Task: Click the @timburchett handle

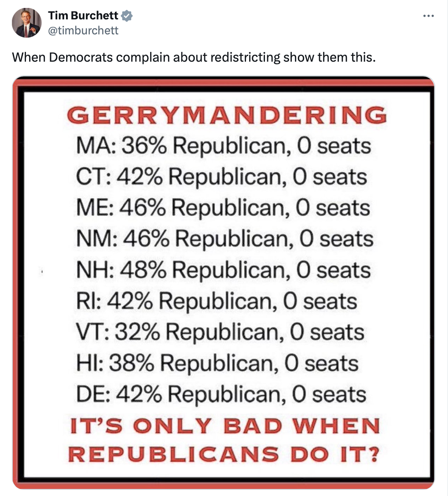Action: 83,30
